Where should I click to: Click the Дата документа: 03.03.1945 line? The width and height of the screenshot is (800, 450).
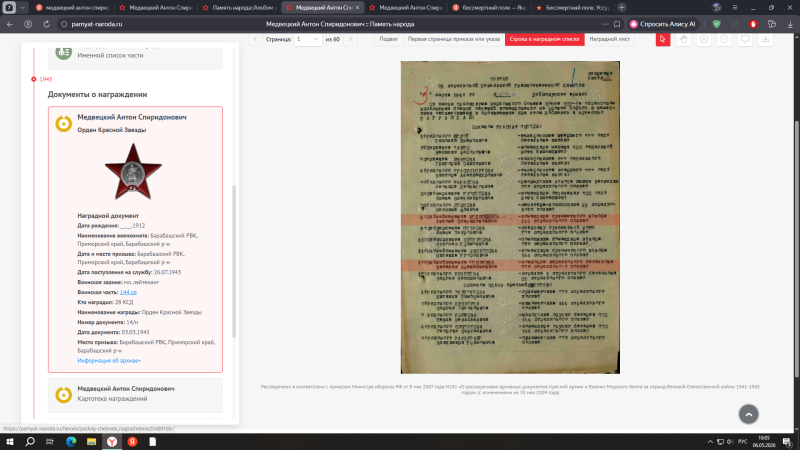[113, 332]
